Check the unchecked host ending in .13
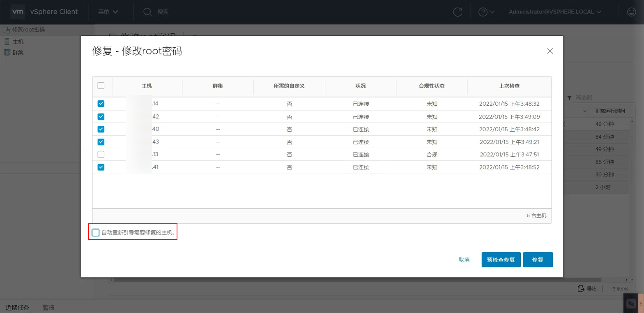The height and width of the screenshot is (313, 644). click(x=101, y=155)
